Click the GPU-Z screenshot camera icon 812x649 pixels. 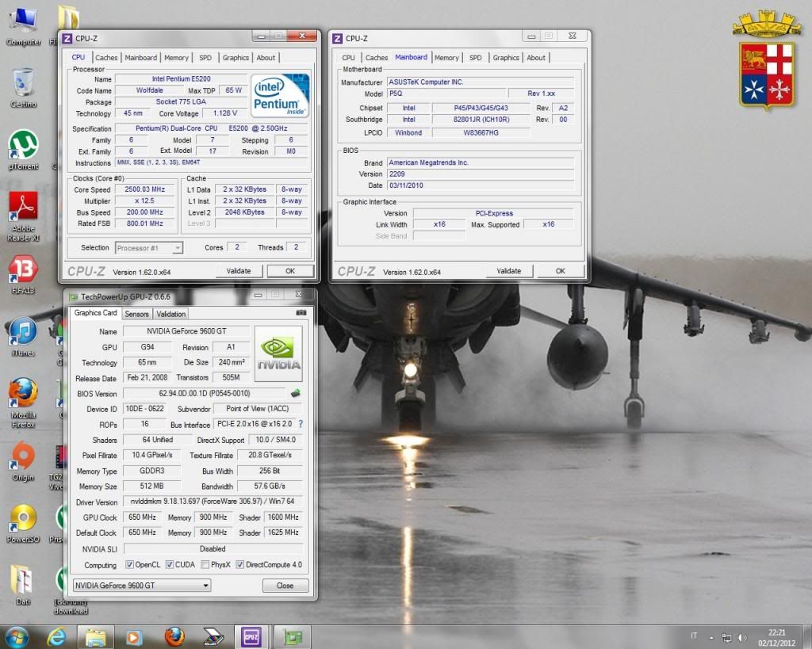(301, 314)
